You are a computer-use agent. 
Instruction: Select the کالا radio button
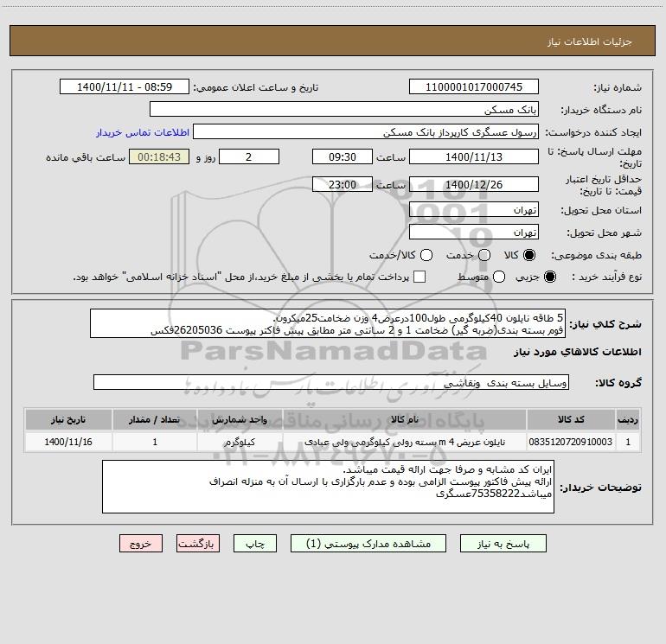click(x=529, y=255)
